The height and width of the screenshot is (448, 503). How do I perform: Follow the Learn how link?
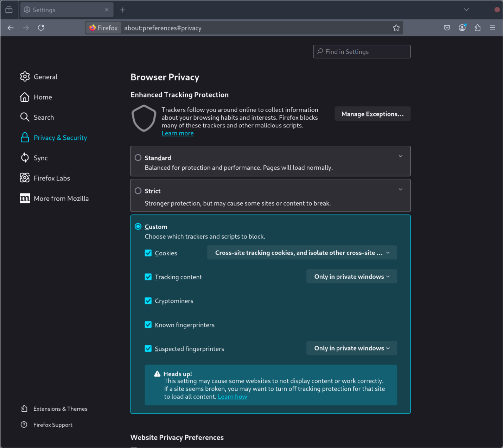click(233, 397)
